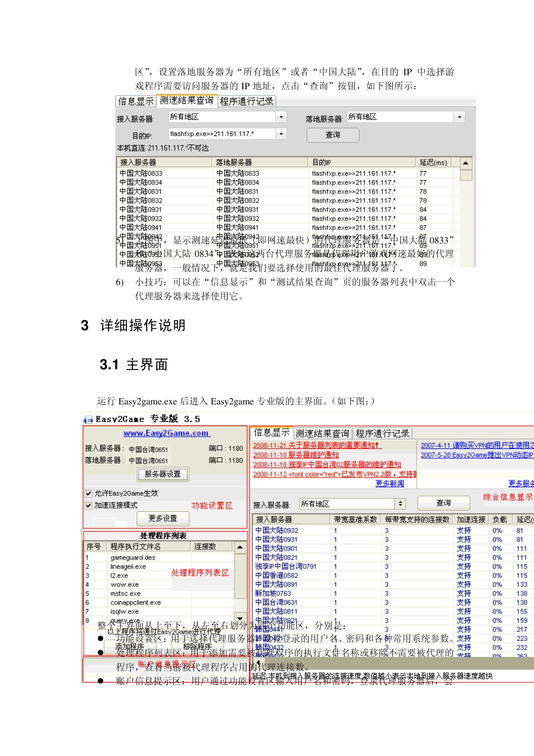Select 中国大陆0833 row in results table
Image resolution: width=534 pixels, height=756 pixels.
tap(288, 174)
